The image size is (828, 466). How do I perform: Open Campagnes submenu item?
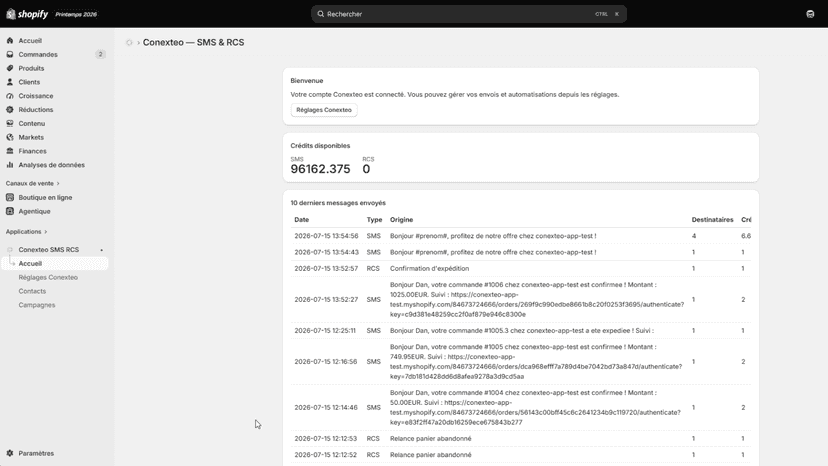point(37,305)
